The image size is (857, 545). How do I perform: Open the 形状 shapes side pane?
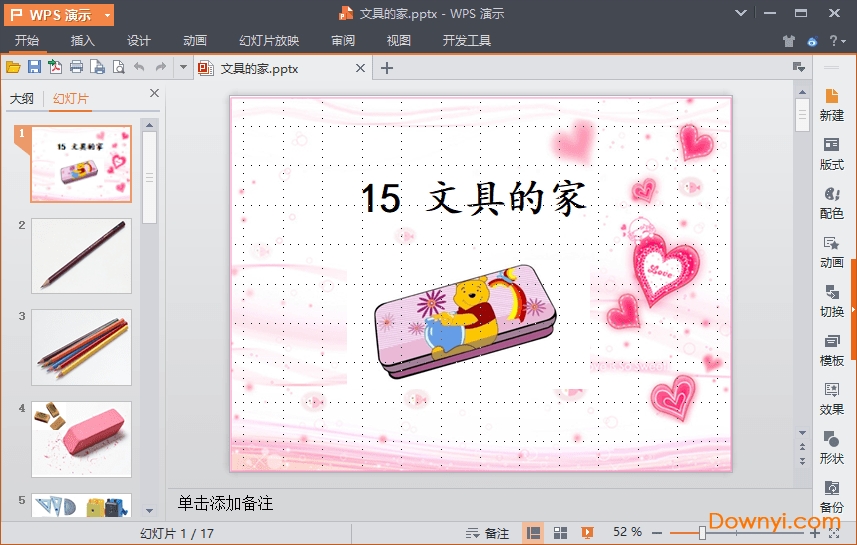[x=831, y=448]
